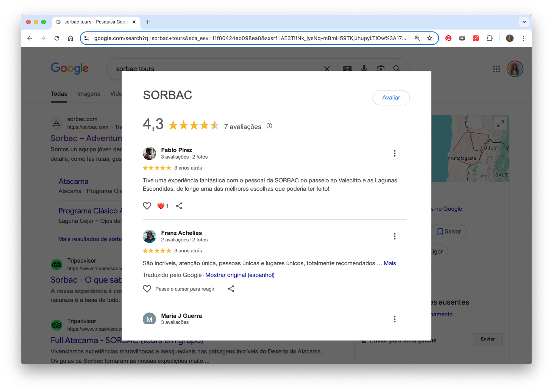The width and height of the screenshot is (553, 392).
Task: Select the sorbac tours browser tab
Action: pyautogui.click(x=95, y=22)
